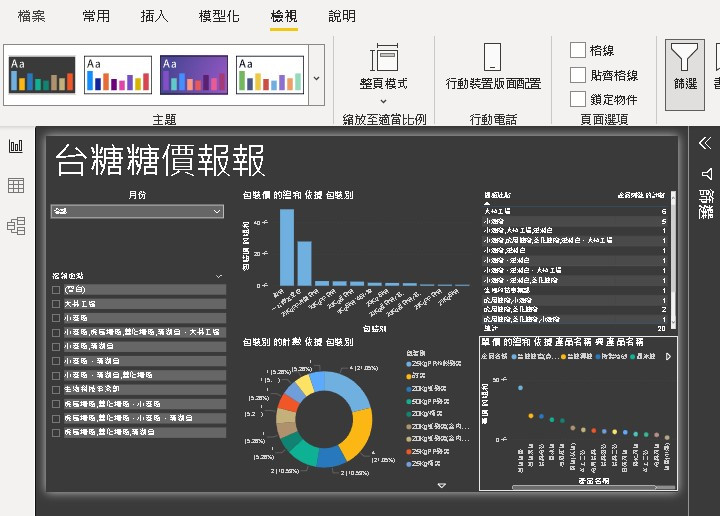This screenshot has height=516, width=720.
Task: Check the (空白) slicer checkbox
Action: [56, 290]
